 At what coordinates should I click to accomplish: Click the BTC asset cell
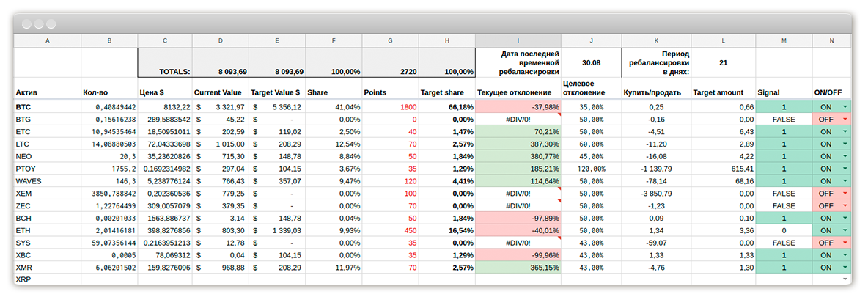pyautogui.click(x=48, y=107)
